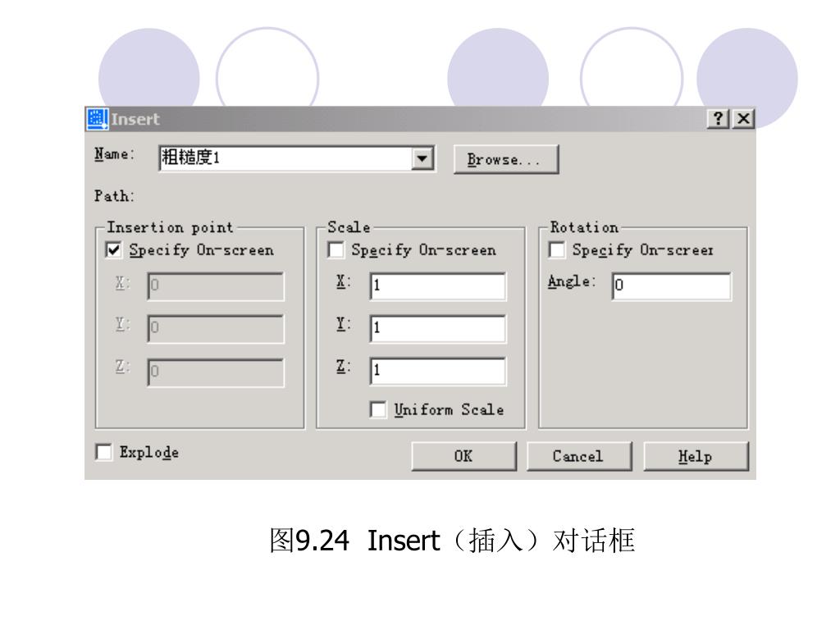Viewport: 840px width, 630px height.
Task: Click the Scale Z input field
Action: (438, 371)
